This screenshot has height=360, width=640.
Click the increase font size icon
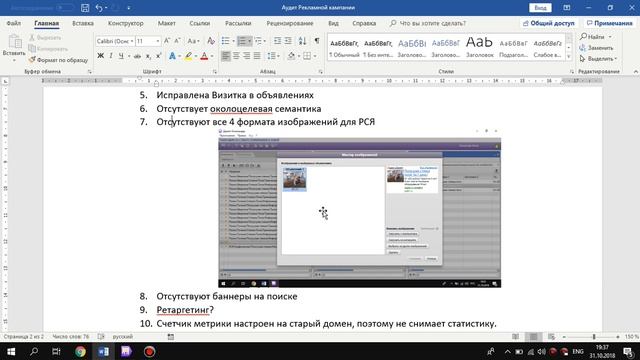pos(167,41)
